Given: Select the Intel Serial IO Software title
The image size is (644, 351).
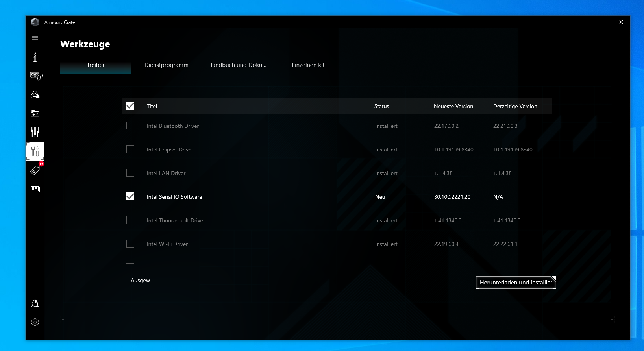Looking at the screenshot, I should coord(174,197).
